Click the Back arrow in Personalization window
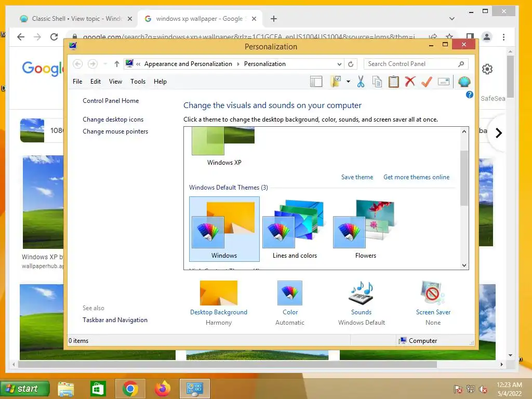This screenshot has width=532, height=399. (x=78, y=64)
